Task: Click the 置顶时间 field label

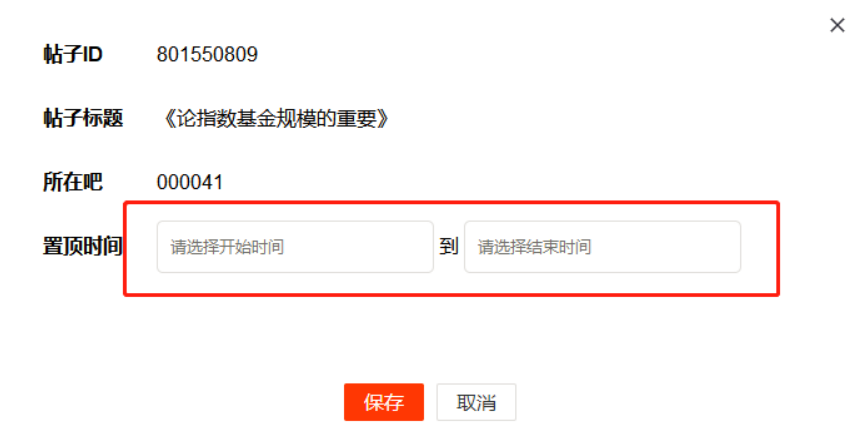Action: click(83, 247)
